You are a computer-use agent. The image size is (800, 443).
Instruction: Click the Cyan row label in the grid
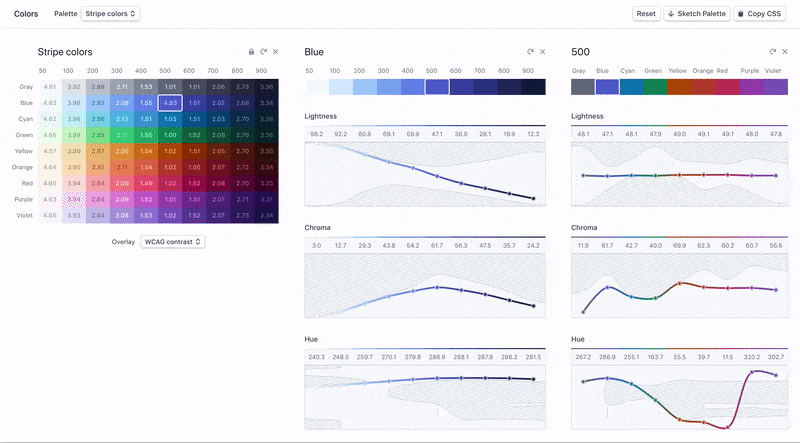pyautogui.click(x=26, y=119)
